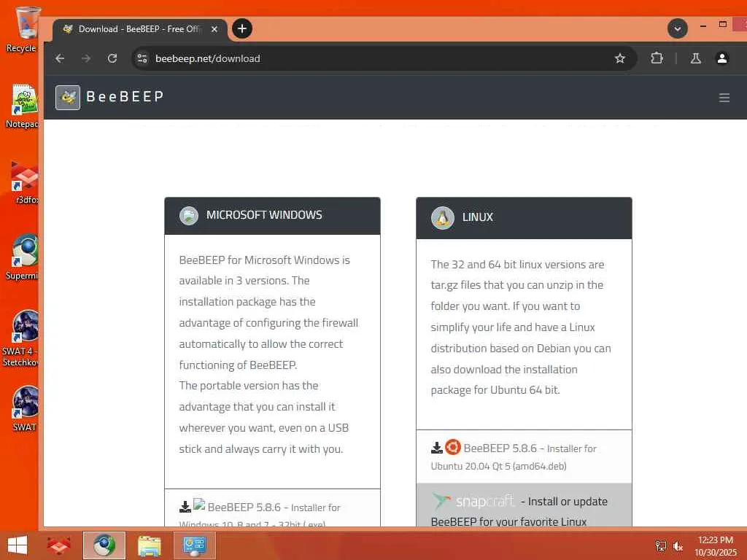This screenshot has height=560, width=747.
Task: Select the Download - BeeBEEP tab
Action: pos(138,29)
